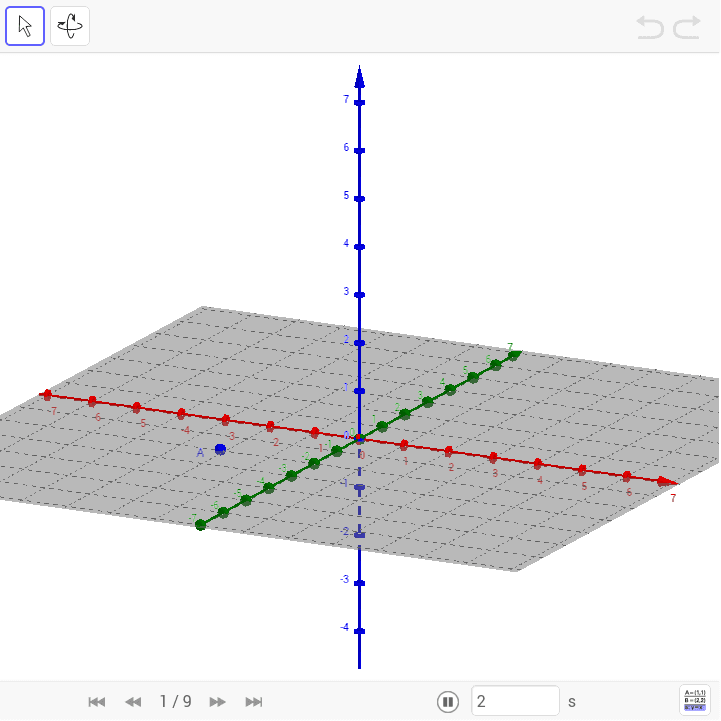Click the green y-axis arrowhead at 7

515,355
